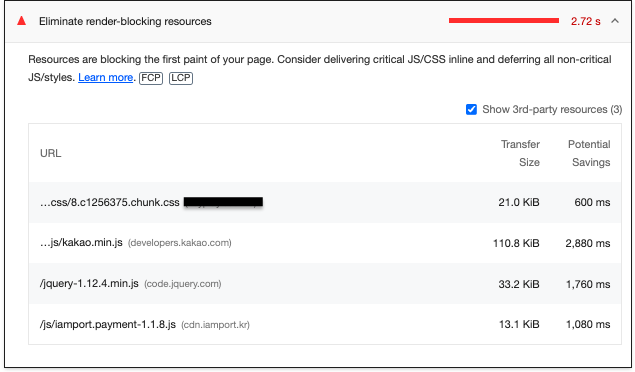Click the Potential Savings column header
The height and width of the screenshot is (372, 635).
(x=589, y=153)
